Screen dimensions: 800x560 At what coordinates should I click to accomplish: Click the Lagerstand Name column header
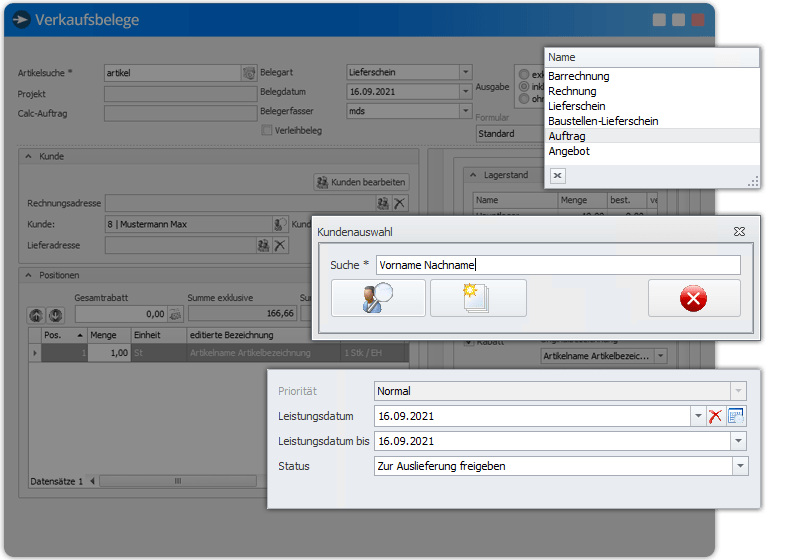click(515, 200)
